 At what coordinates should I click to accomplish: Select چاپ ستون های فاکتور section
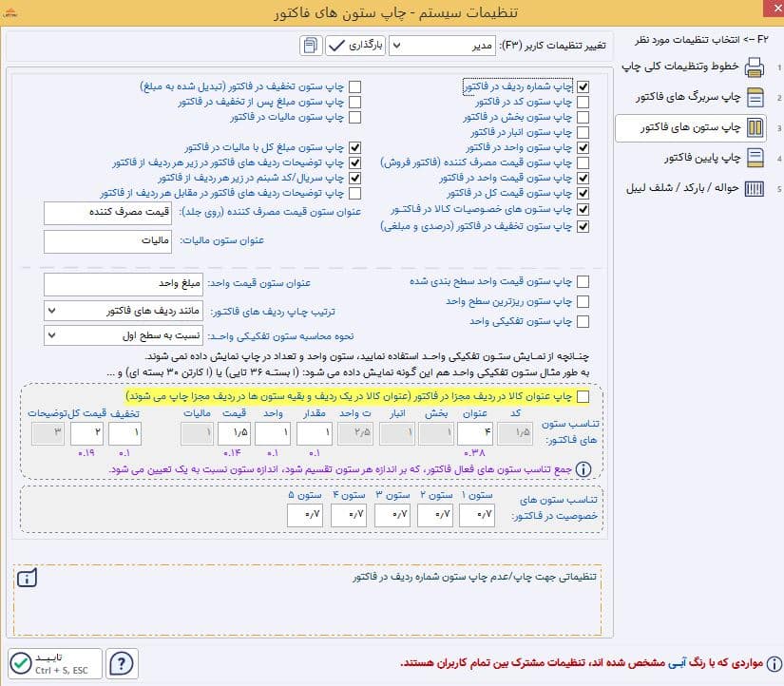pos(692,128)
